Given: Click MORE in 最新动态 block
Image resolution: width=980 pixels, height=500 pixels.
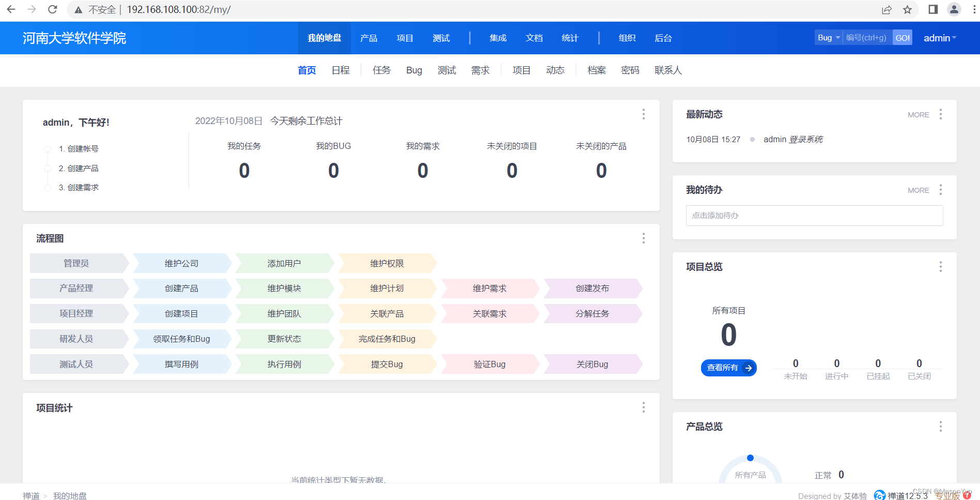Looking at the screenshot, I should 919,115.
